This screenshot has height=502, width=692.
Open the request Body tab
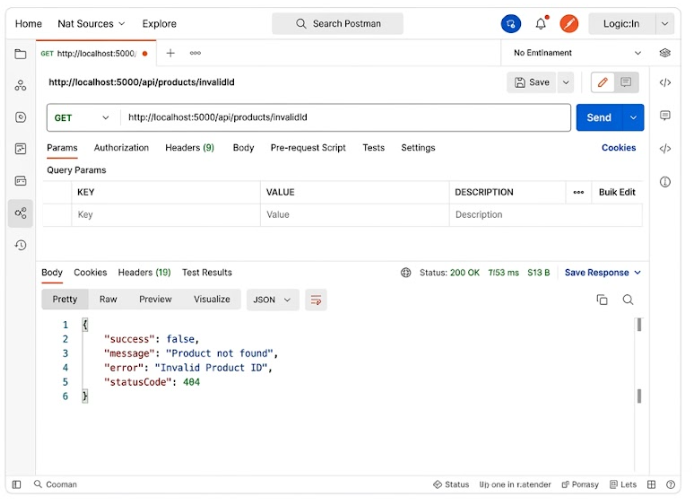(244, 148)
